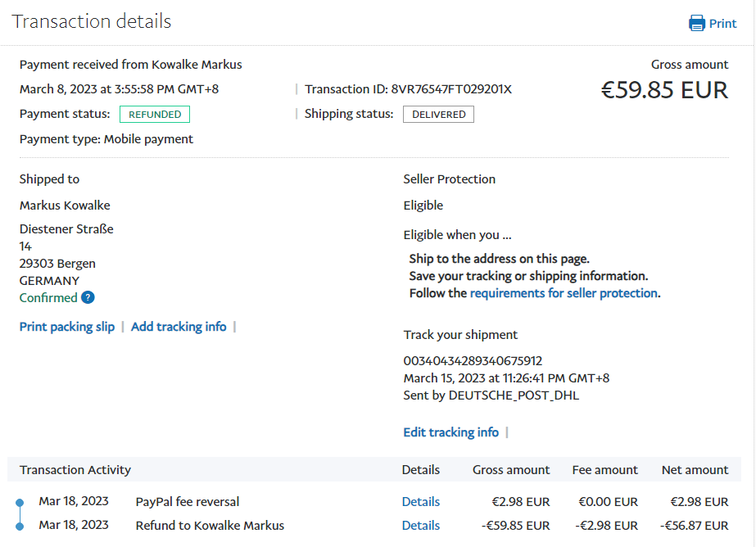The height and width of the screenshot is (547, 756).
Task: Click the Refund to Kowalke Markus timeline dot
Action: 20,526
